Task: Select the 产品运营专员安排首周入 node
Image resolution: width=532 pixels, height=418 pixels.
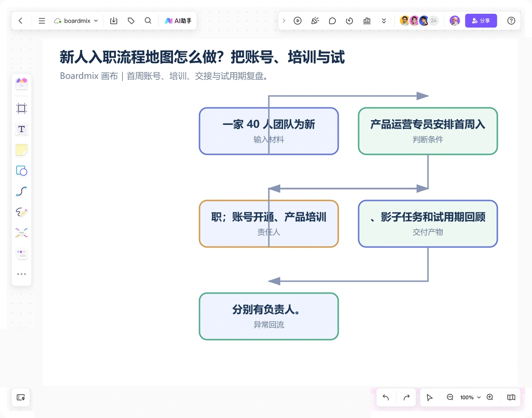Action: pyautogui.click(x=428, y=131)
